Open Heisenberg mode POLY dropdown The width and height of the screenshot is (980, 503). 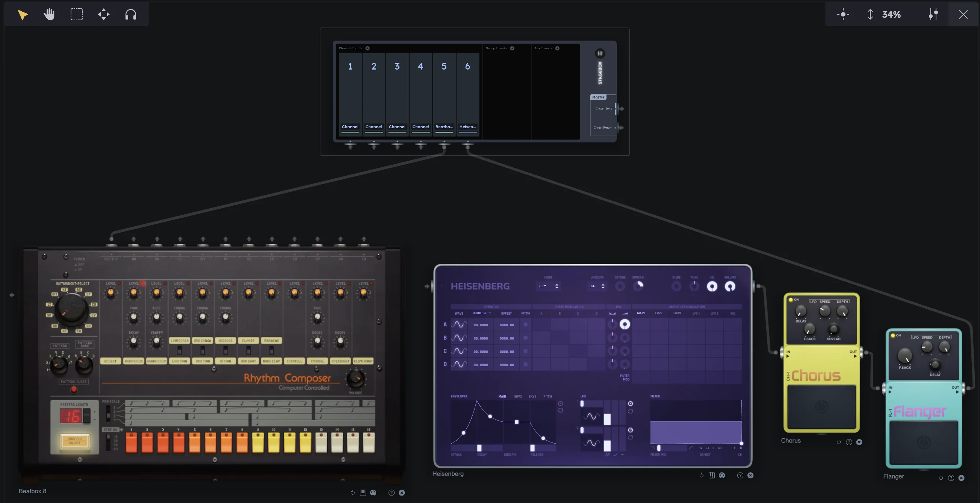click(x=548, y=286)
